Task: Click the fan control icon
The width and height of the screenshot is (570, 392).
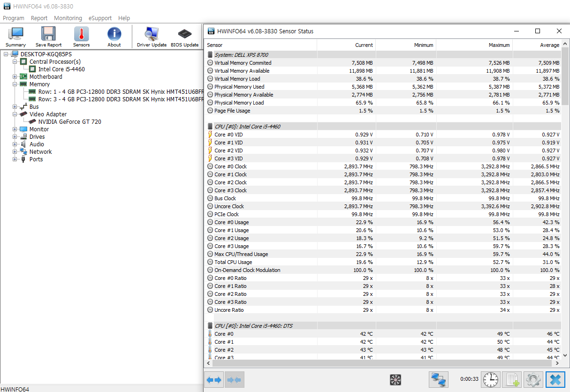Action: (x=395, y=380)
